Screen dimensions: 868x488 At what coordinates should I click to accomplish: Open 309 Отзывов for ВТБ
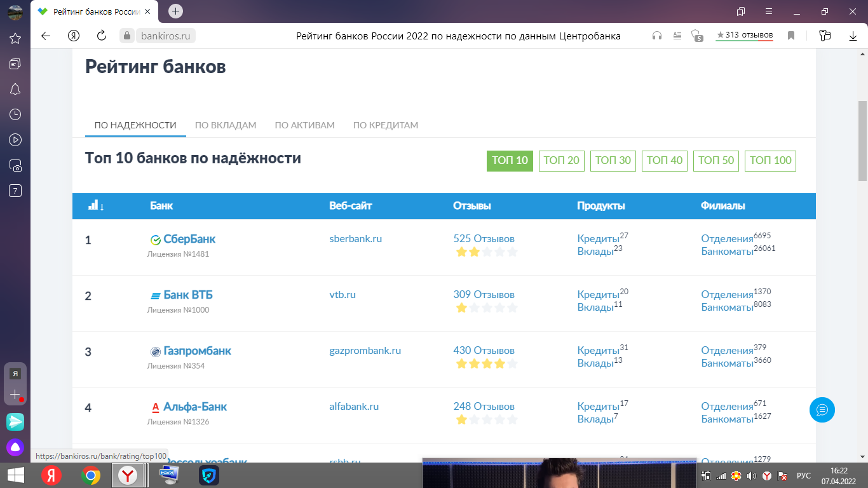pos(484,295)
